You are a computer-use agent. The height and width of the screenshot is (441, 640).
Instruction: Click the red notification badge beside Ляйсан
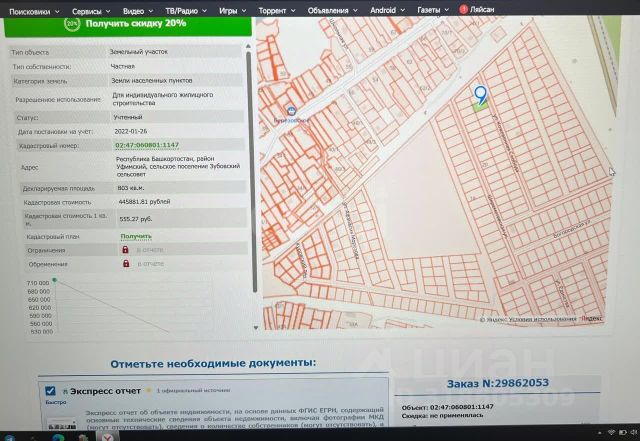(463, 9)
